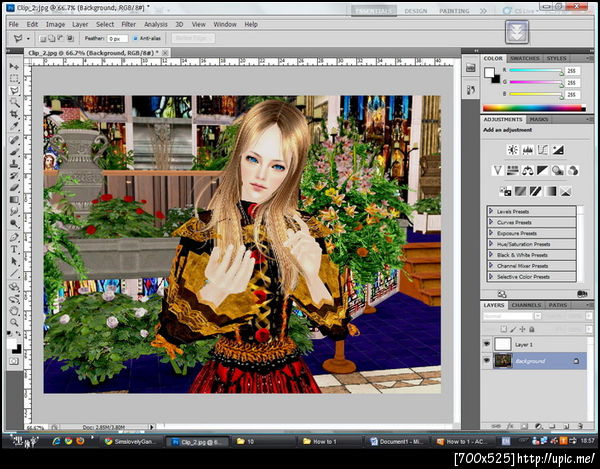Image resolution: width=600 pixels, height=469 pixels.
Task: Add a Color Balance adjustment
Action: click(528, 170)
